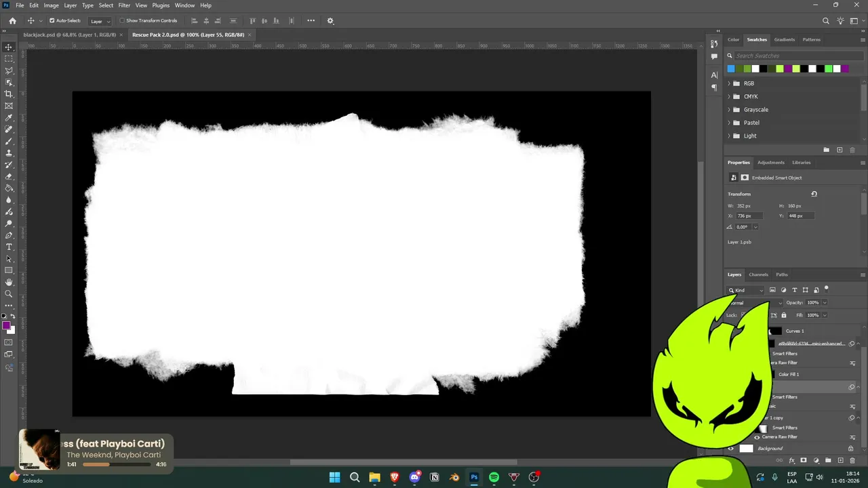868x488 pixels.
Task: Select the Blur tool
Action: pos(9,200)
